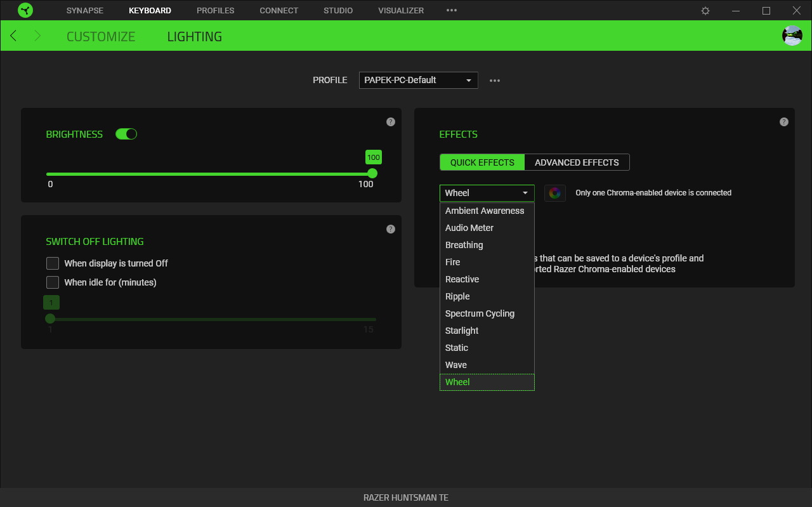This screenshot has width=812, height=507.
Task: Click the Razer Huntsman TE device label
Action: [406, 497]
